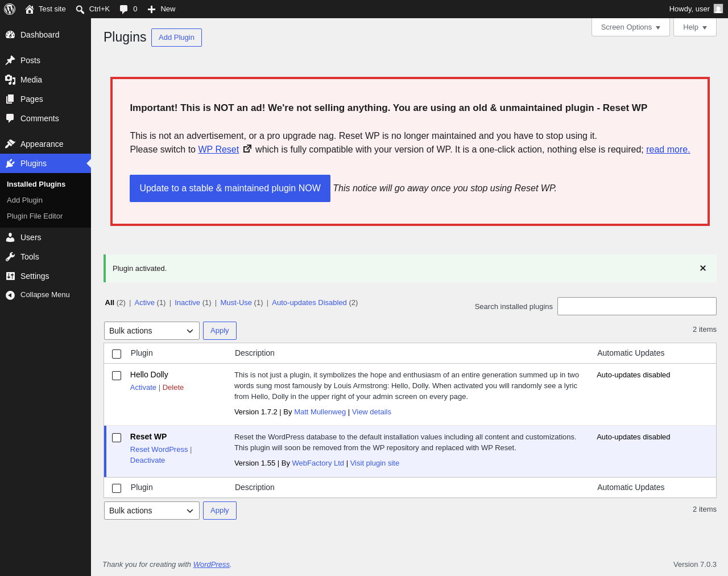Viewport: 728px width, 576px height.
Task: Deactivate the Reset WP plugin
Action: coord(147,460)
